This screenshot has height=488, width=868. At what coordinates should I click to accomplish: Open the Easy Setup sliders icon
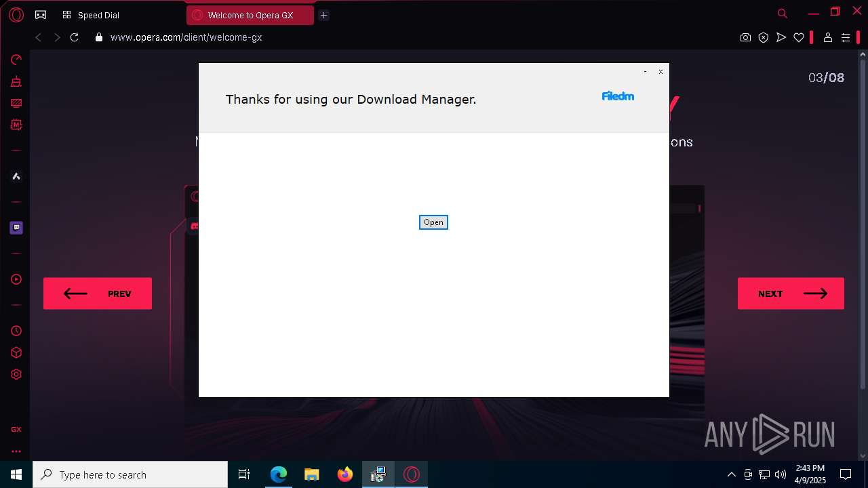coord(845,38)
